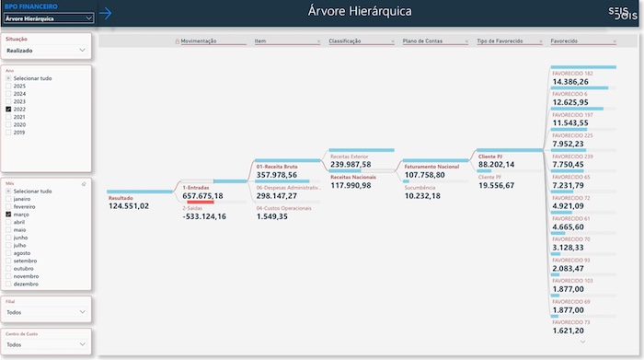Open the Situação Realizado dropdown
This screenshot has height=360, width=644.
tap(46, 50)
